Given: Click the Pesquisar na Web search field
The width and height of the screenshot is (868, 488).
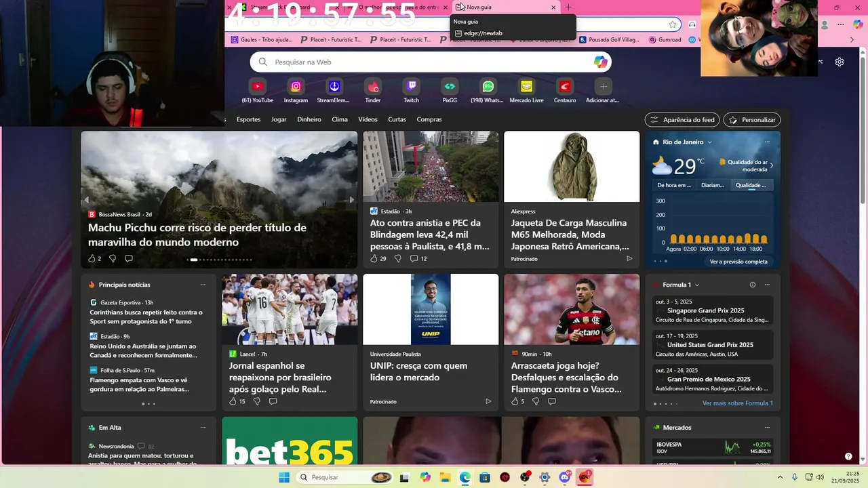Looking at the screenshot, I should point(431,62).
